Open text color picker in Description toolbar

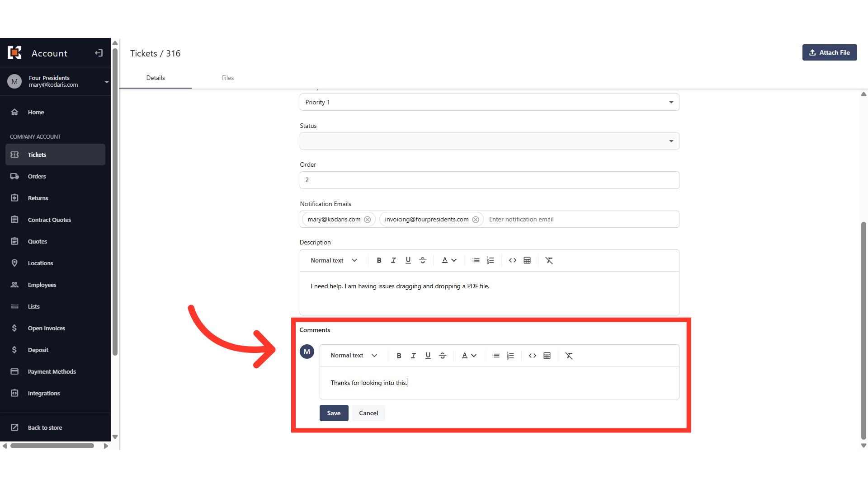click(x=449, y=260)
